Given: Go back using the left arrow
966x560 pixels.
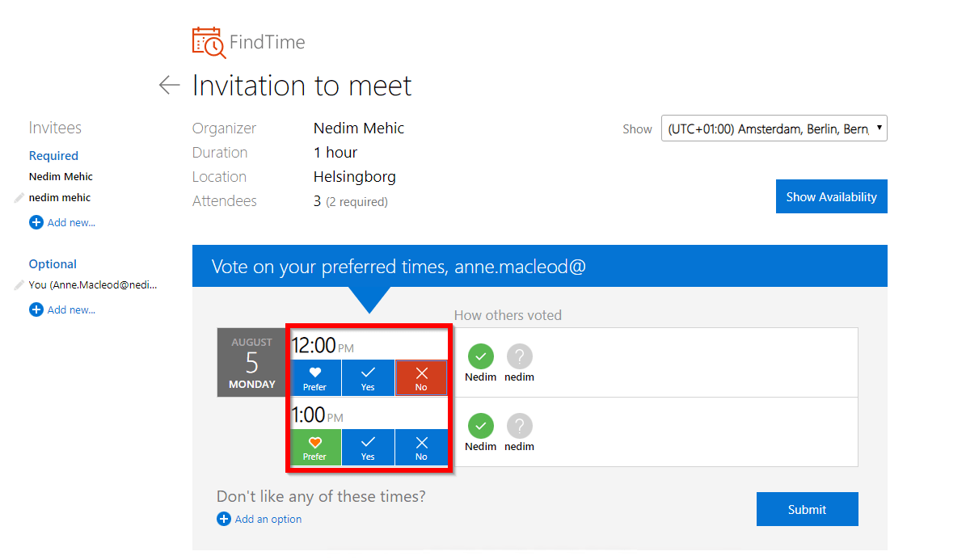Looking at the screenshot, I should [x=169, y=85].
